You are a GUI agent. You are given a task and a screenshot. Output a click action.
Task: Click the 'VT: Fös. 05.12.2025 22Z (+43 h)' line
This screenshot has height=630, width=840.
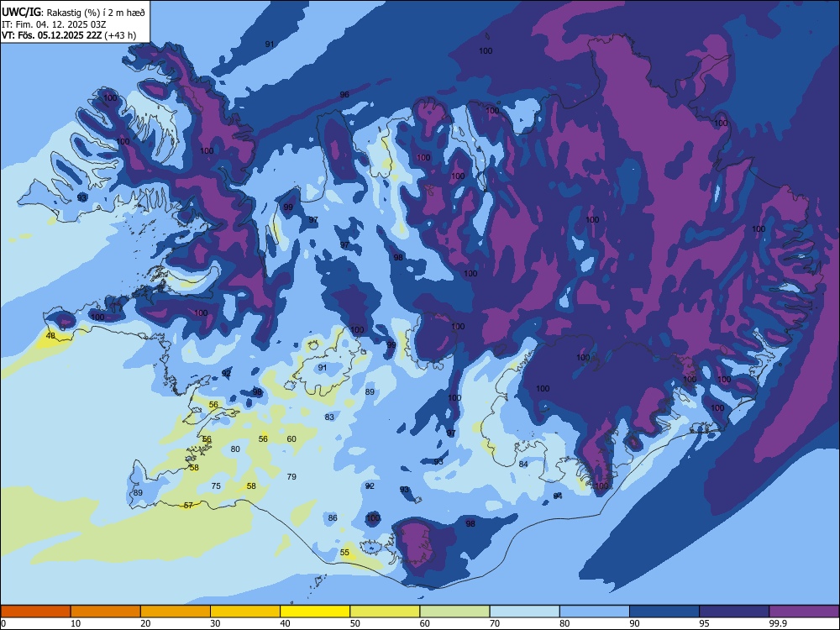click(69, 35)
